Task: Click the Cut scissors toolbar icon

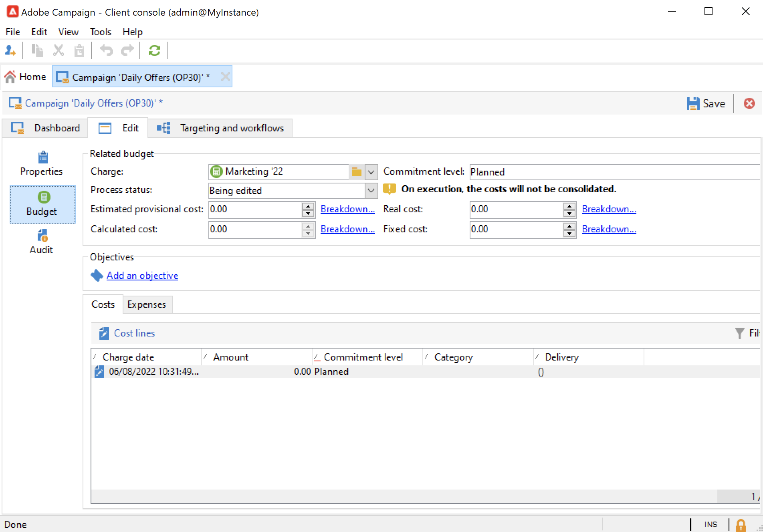Action: [x=59, y=50]
